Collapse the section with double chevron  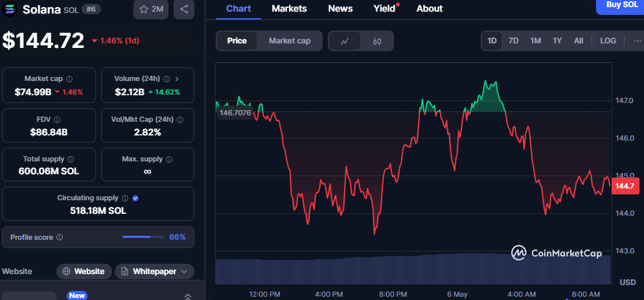(188, 296)
